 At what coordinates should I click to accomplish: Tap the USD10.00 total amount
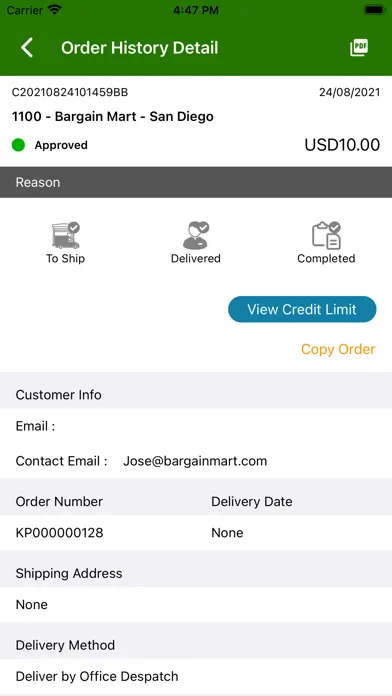(x=342, y=145)
